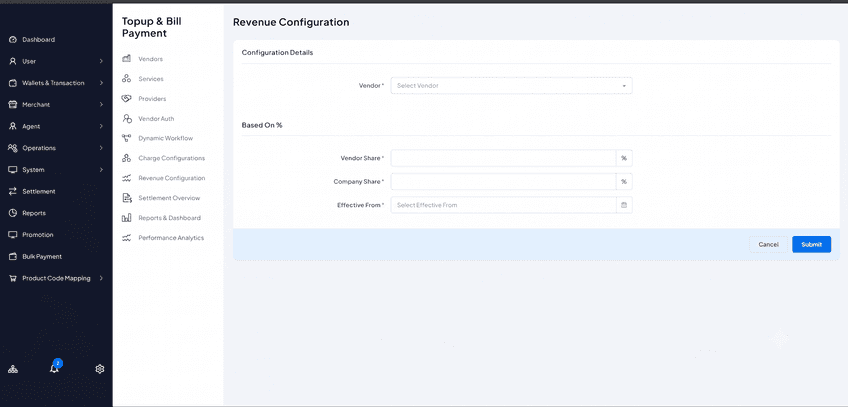The height and width of the screenshot is (407, 848).
Task: Expand the System menu chevron
Action: coord(101,170)
